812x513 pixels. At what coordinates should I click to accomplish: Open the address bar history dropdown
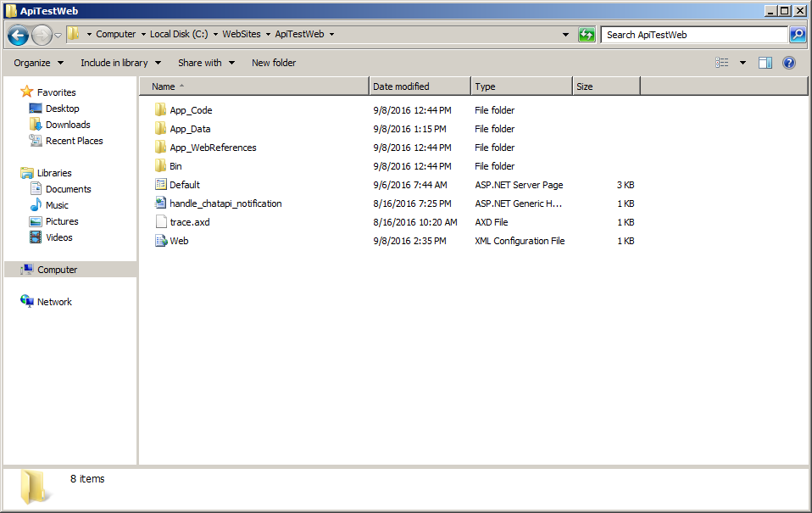coord(565,35)
